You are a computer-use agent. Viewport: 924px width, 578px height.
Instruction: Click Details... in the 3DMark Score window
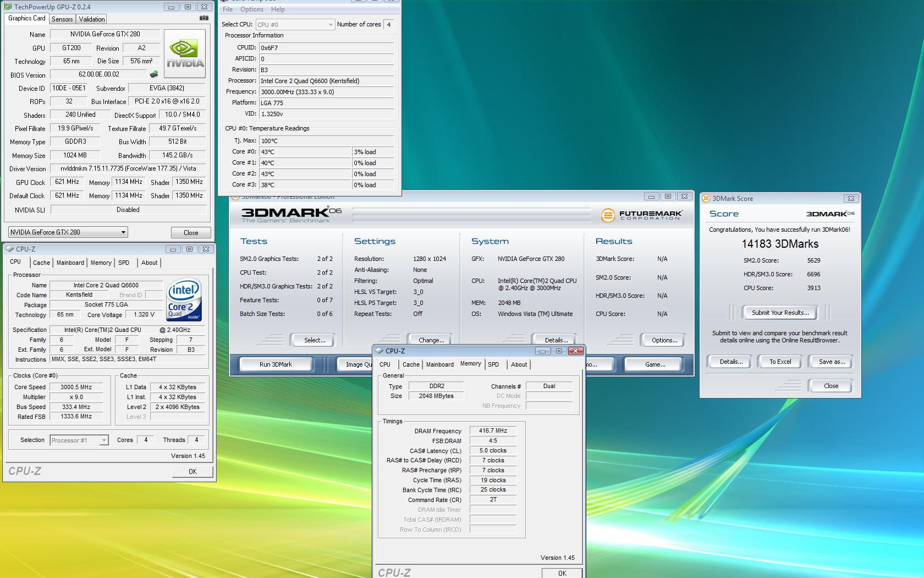pyautogui.click(x=731, y=362)
